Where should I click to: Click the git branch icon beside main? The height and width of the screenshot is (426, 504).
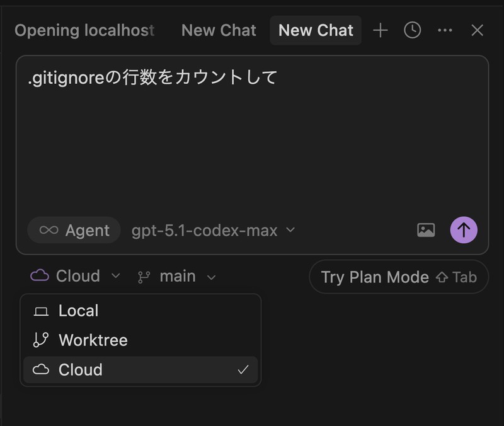pos(144,276)
